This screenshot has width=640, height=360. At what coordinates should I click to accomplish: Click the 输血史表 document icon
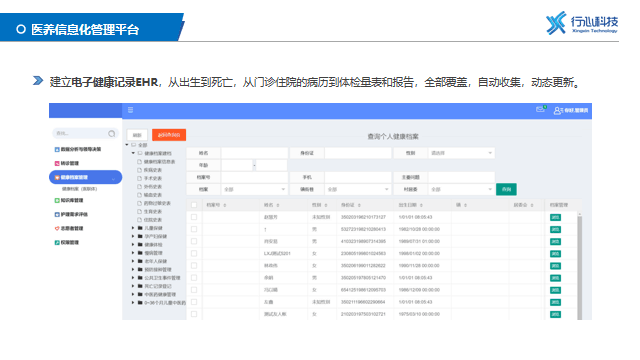pyautogui.click(x=139, y=195)
